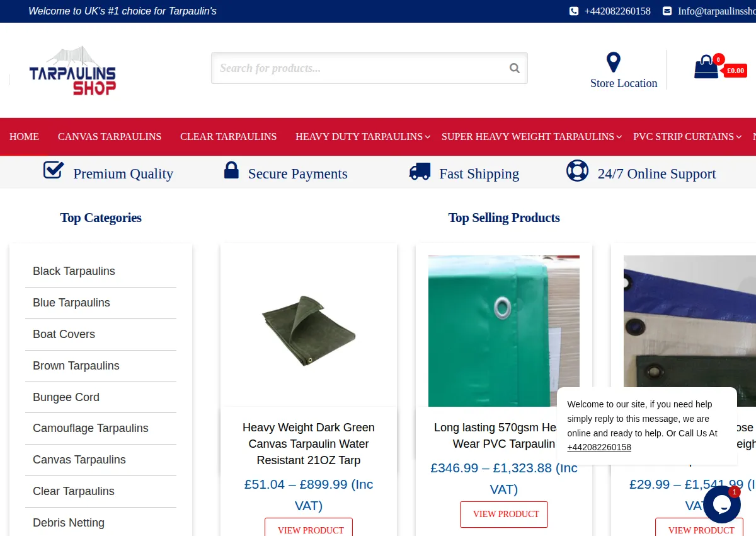
Task: Select Bungee Cord category
Action: pos(66,397)
